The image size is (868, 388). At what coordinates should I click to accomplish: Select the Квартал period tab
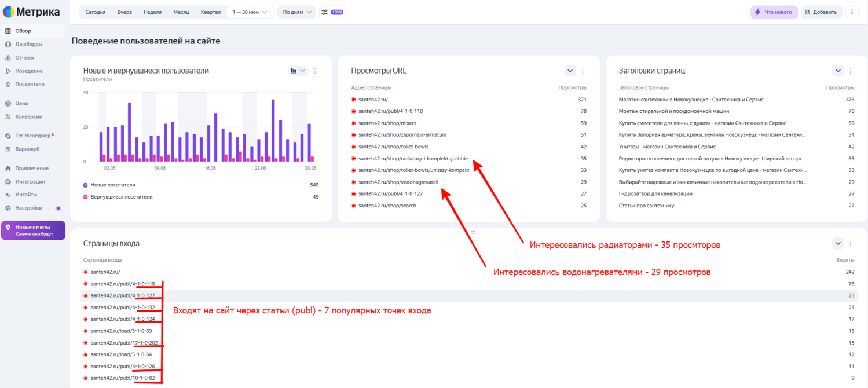[x=211, y=12]
